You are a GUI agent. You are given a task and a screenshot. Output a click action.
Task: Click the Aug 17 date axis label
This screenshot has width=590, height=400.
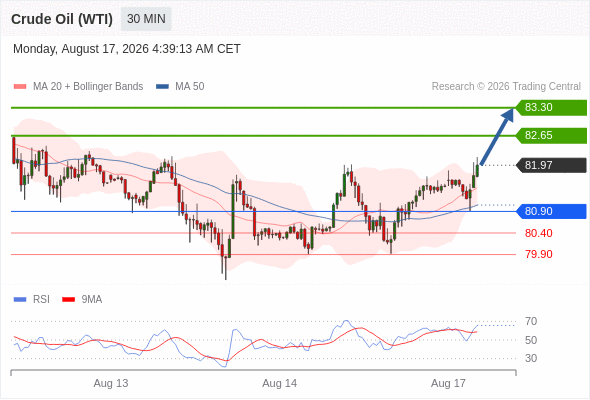click(448, 383)
